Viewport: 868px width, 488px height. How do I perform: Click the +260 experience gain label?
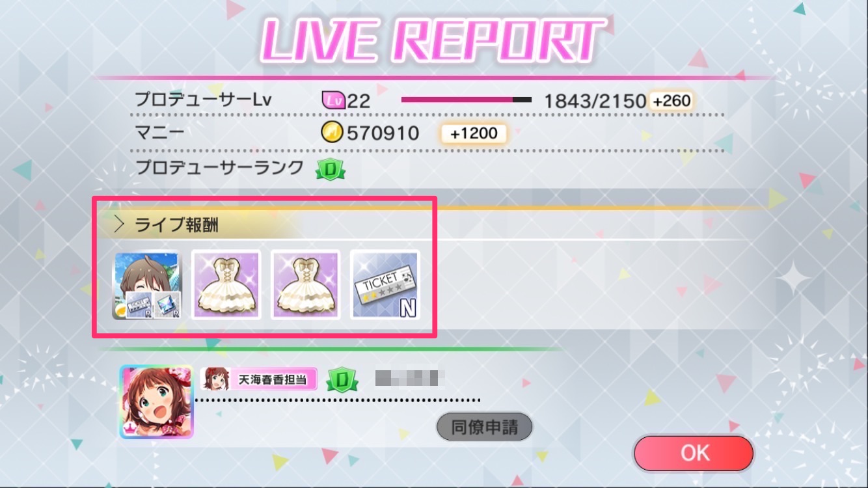671,101
